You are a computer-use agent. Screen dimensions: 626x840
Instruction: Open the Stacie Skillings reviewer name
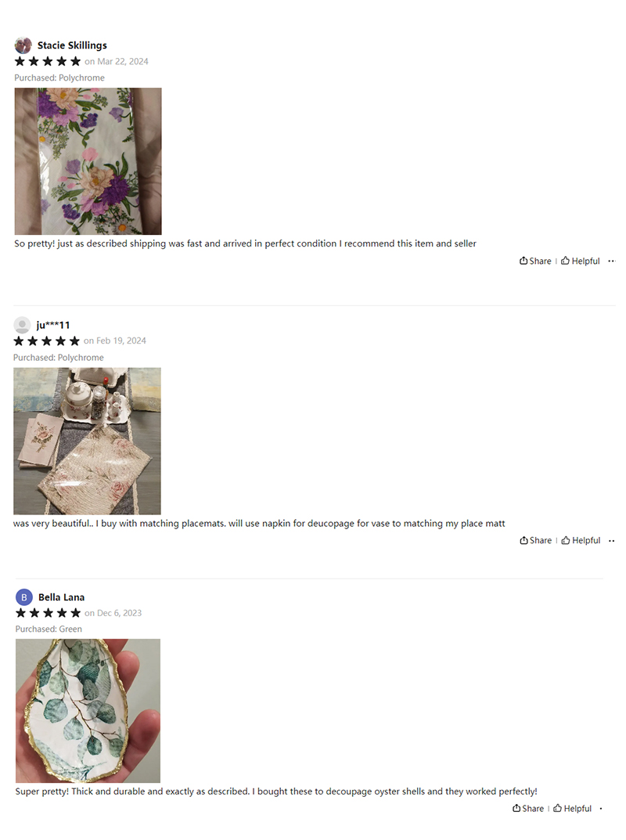72,45
